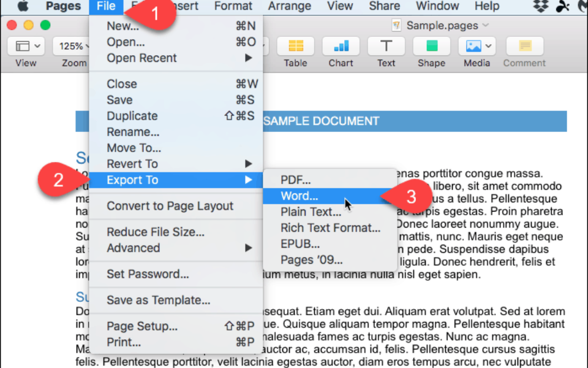Add a Text box from the toolbar
Screen dimensions: 588x368
386,46
